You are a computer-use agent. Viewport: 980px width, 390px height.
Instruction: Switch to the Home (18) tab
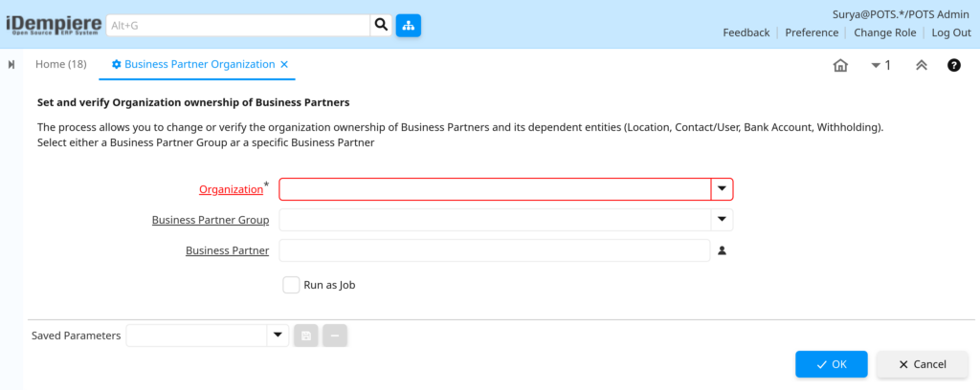tap(60, 64)
